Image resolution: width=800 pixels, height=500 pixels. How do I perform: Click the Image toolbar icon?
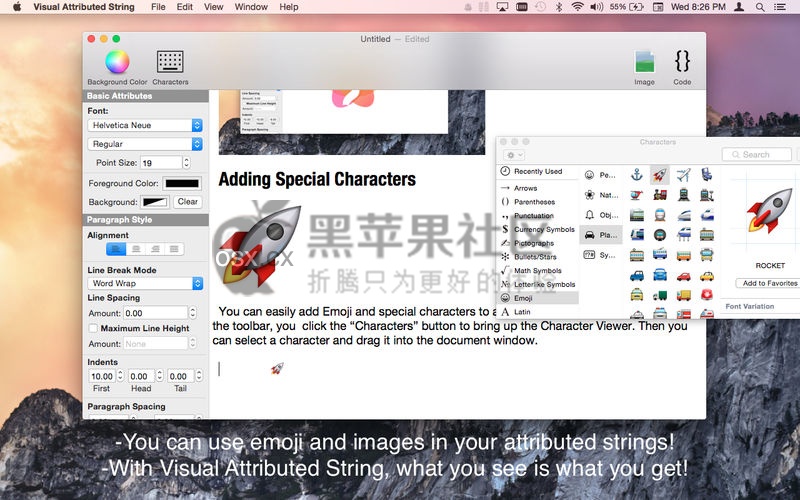click(644, 68)
